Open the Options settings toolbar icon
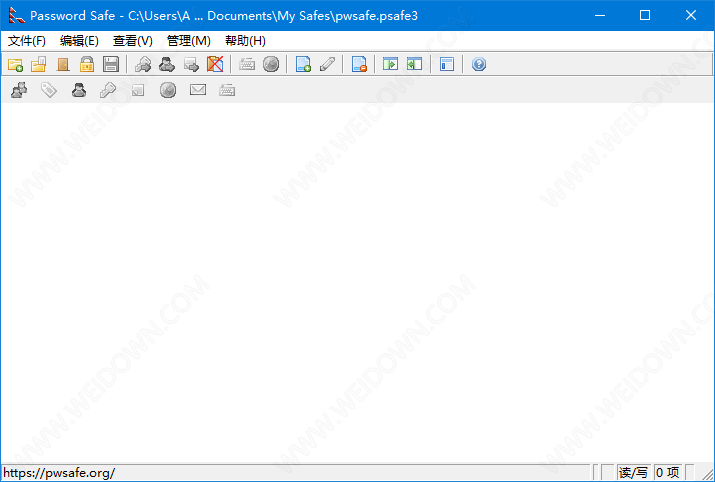This screenshot has width=715, height=482. (447, 64)
